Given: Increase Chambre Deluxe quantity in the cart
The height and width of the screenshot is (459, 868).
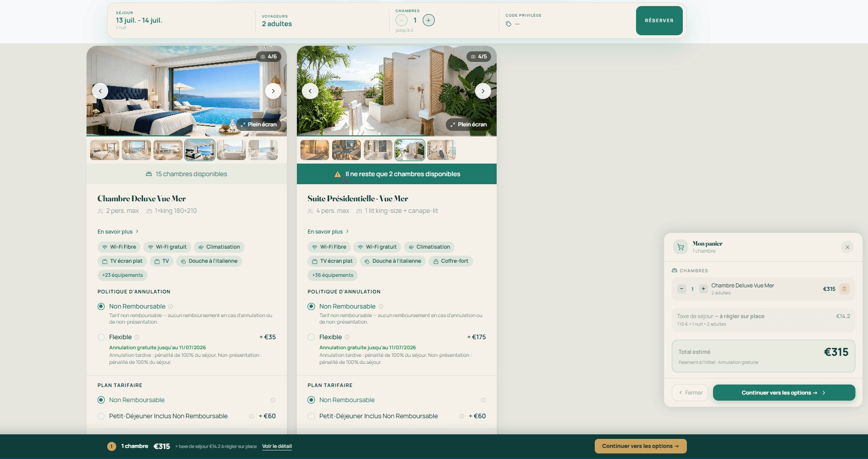Looking at the screenshot, I should 703,289.
